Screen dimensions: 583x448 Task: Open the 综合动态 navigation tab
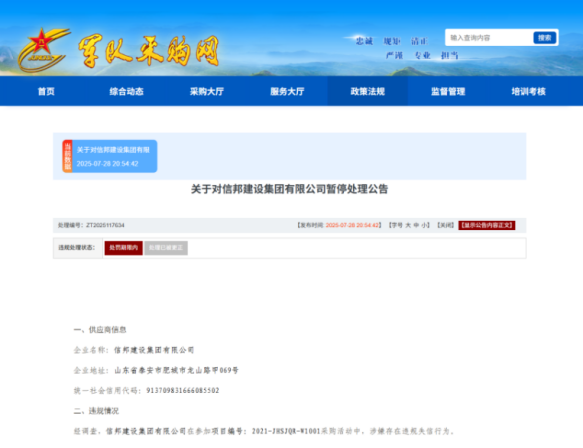click(x=126, y=91)
